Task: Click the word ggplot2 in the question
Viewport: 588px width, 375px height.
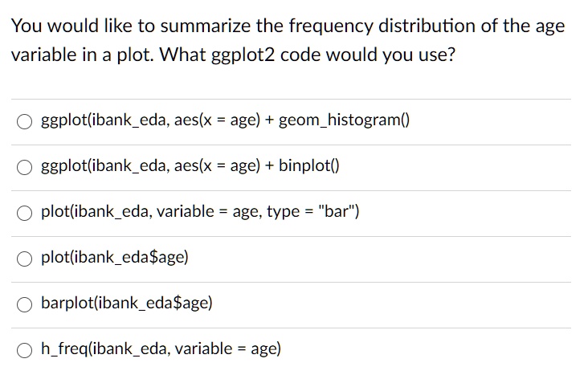Action: (x=243, y=55)
